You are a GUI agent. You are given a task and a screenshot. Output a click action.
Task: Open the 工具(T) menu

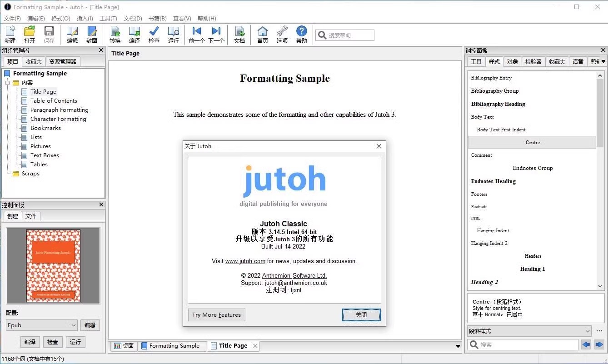[108, 19]
